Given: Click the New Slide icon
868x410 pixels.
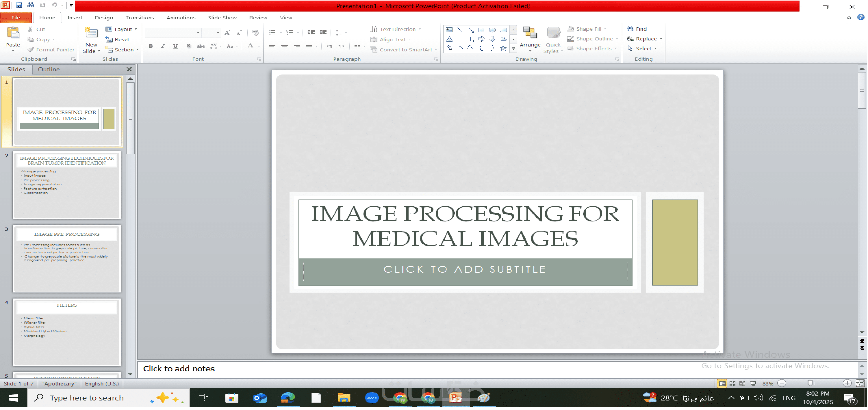Looking at the screenshot, I should 91,33.
